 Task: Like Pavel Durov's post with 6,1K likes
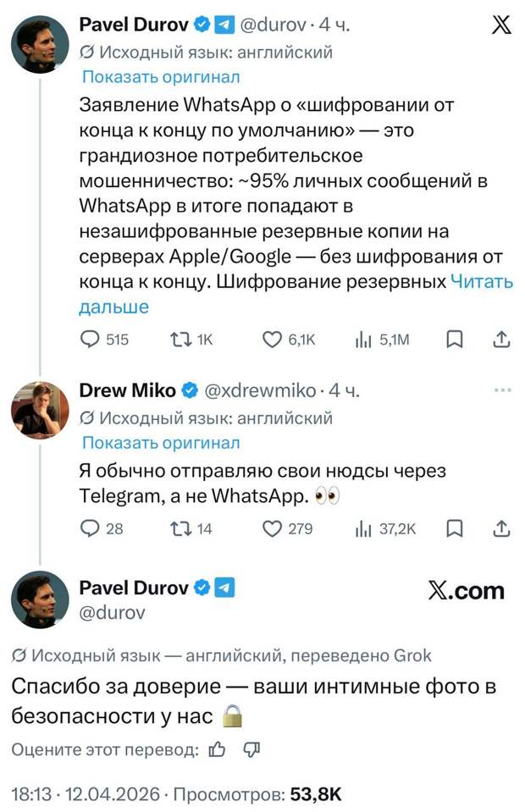(272, 340)
